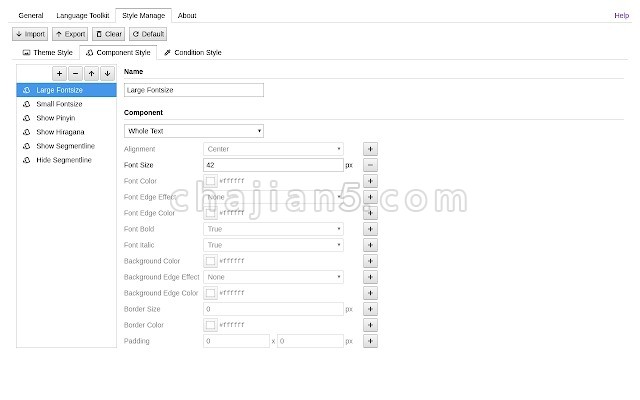Focus the Font Size input showing 42
The width and height of the screenshot is (640, 400).
tap(273, 165)
